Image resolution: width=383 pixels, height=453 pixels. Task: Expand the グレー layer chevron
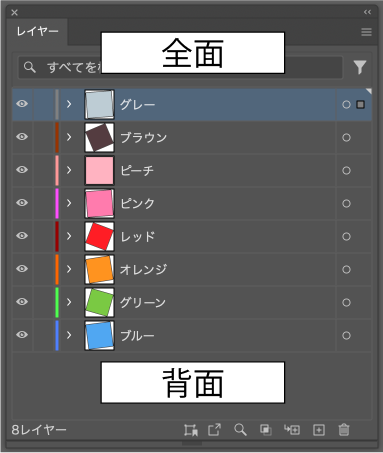[x=69, y=104]
